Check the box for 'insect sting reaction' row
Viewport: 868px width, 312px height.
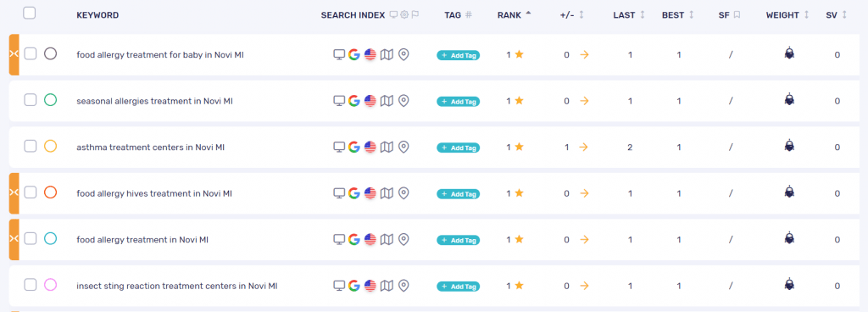31,285
